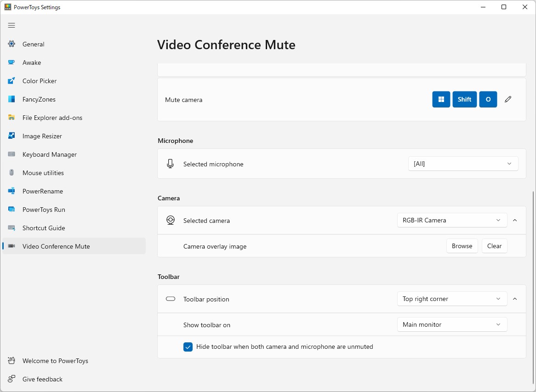The height and width of the screenshot is (392, 536).
Task: Open Mouse utilities in sidebar
Action: tap(43, 173)
